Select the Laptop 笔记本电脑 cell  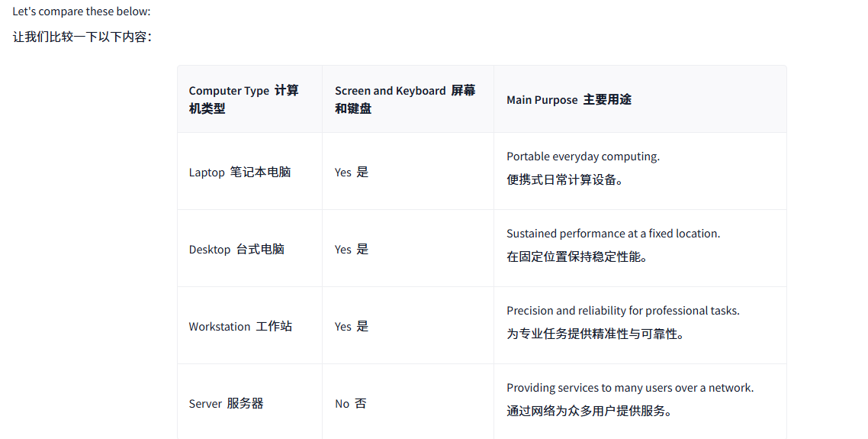point(249,171)
